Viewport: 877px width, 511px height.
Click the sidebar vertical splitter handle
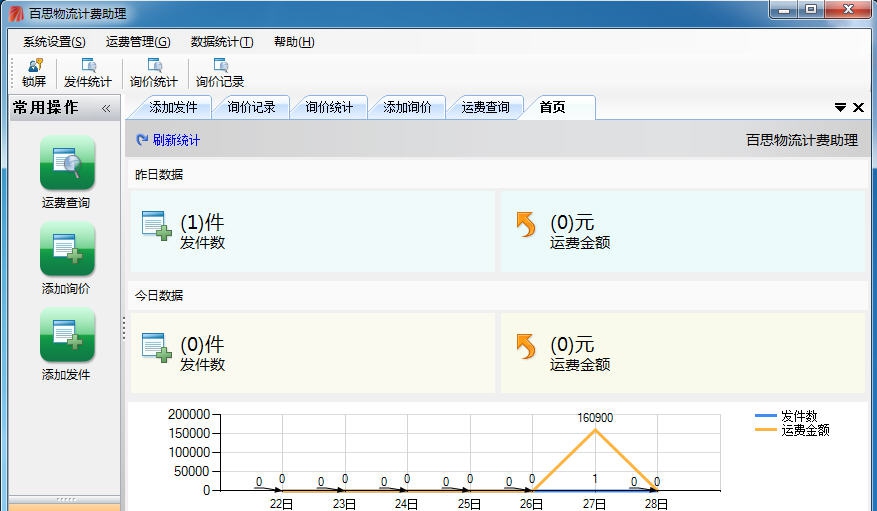tap(124, 328)
